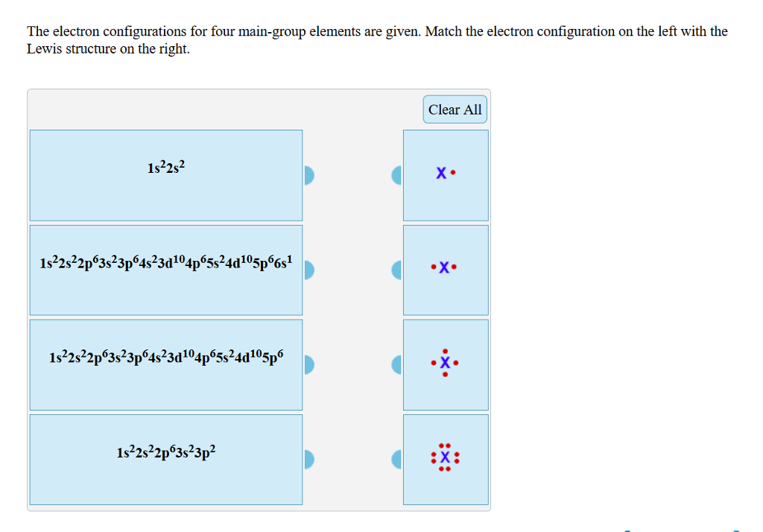
Task: Select the 1s²2s² configuration card
Action: tap(165, 175)
